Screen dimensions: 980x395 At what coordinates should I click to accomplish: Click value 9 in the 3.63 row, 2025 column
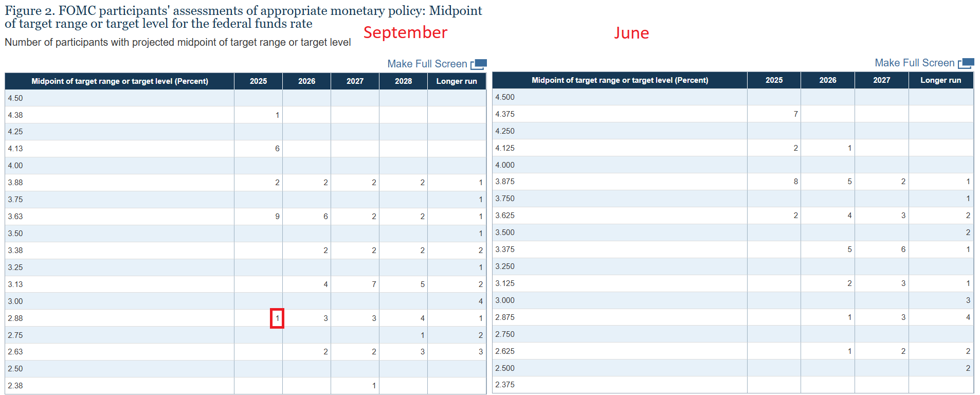(x=277, y=217)
